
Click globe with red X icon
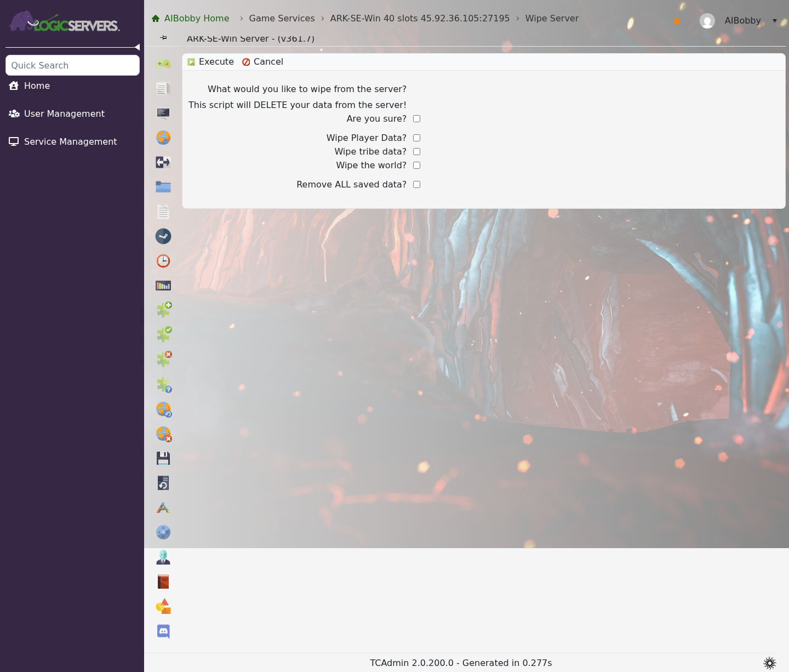pos(164,434)
